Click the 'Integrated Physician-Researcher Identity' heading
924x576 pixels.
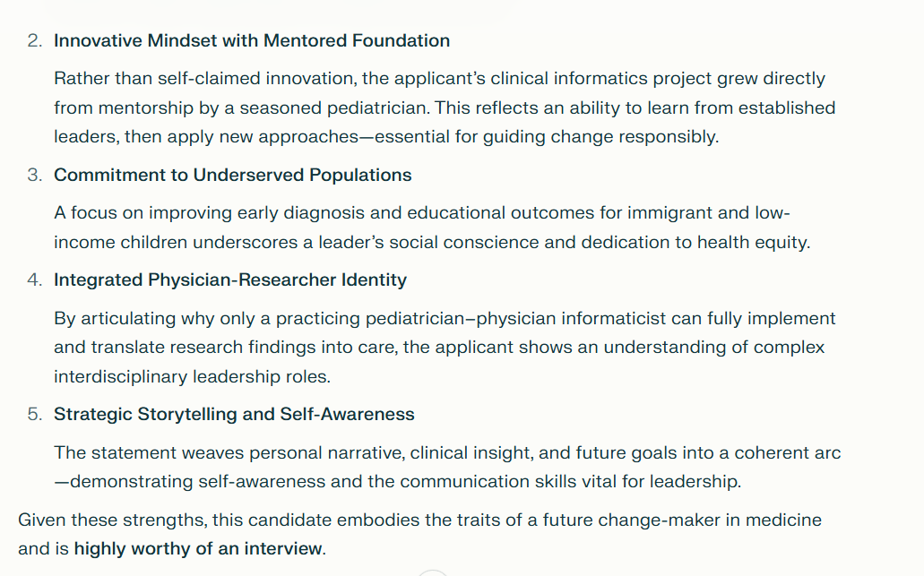click(x=230, y=279)
